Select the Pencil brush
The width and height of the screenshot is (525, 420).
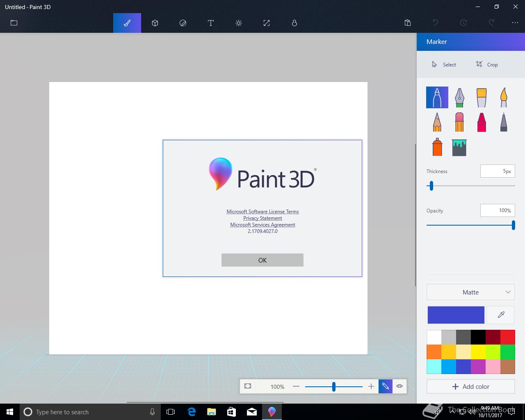click(x=437, y=122)
